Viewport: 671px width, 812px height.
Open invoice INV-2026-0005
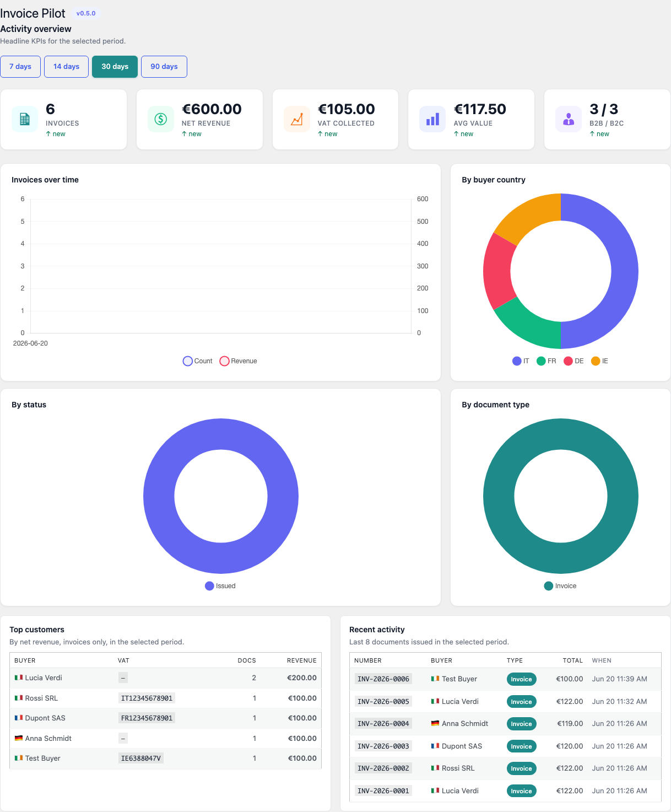pyautogui.click(x=383, y=702)
